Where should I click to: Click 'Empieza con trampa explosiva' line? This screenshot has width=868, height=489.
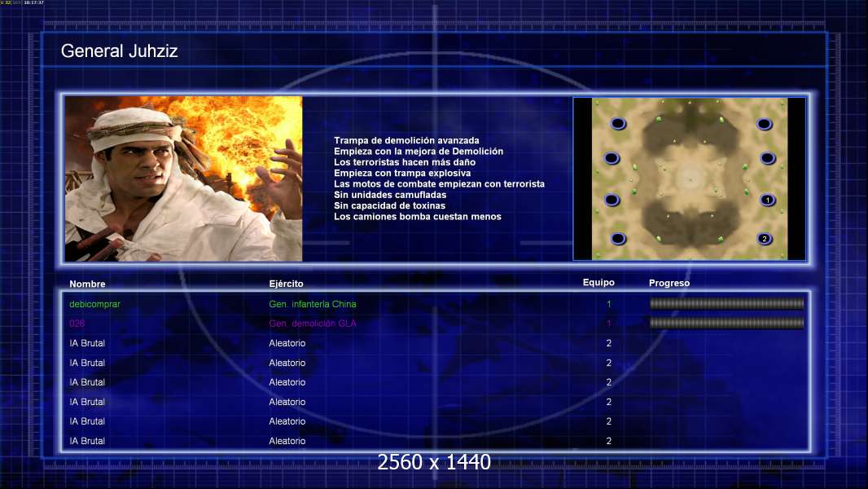point(402,173)
